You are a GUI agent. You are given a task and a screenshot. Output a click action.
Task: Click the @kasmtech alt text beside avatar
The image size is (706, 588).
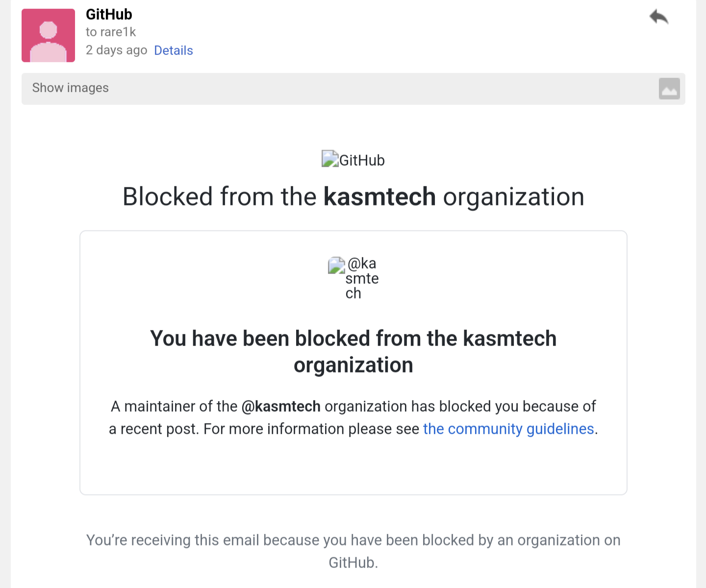coord(362,278)
